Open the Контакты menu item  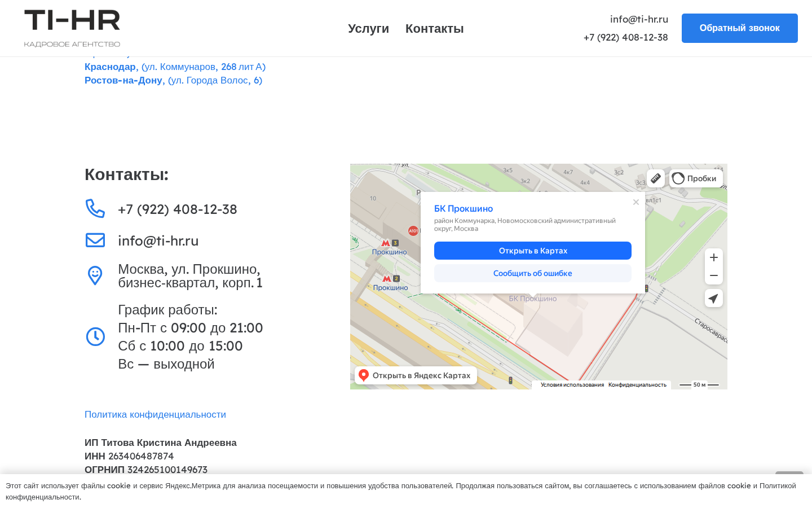(x=435, y=28)
